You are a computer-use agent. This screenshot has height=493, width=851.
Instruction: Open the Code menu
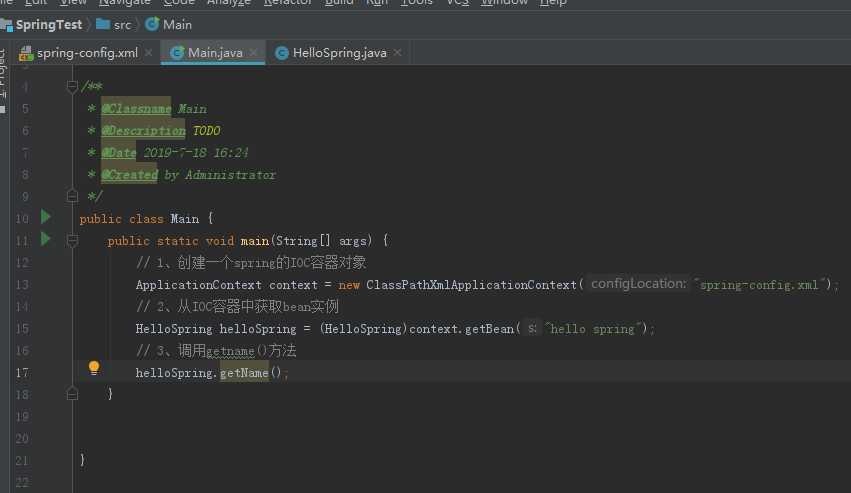(179, 2)
